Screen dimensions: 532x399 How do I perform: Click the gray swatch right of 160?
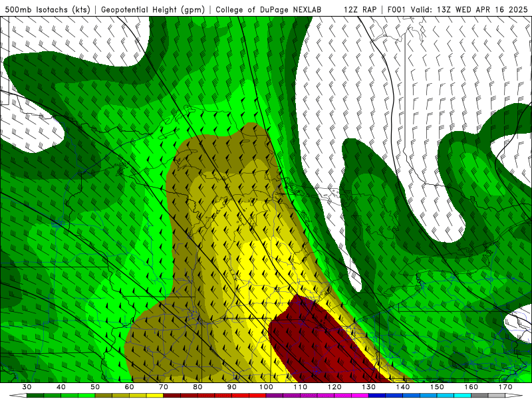pos(479,396)
